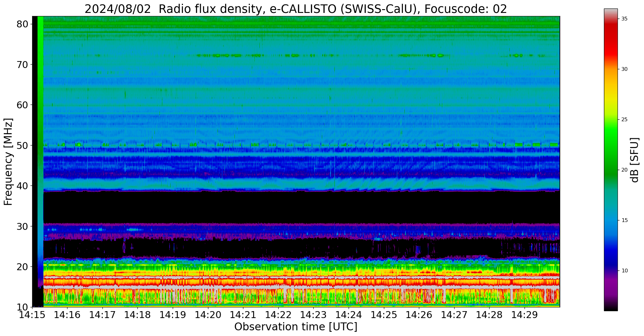Viewport: 644px width, 336px height.
Task: Click the 80 MHz frequency tick label
Action: pos(22,24)
